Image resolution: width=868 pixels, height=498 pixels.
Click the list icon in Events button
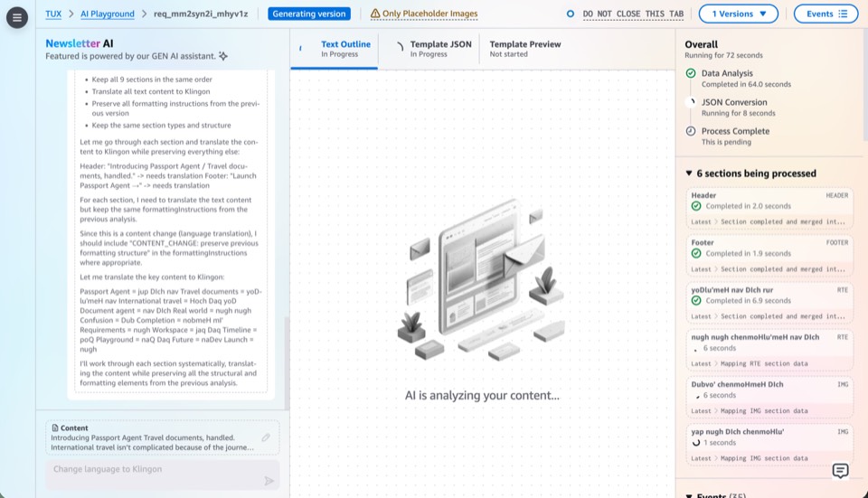843,14
